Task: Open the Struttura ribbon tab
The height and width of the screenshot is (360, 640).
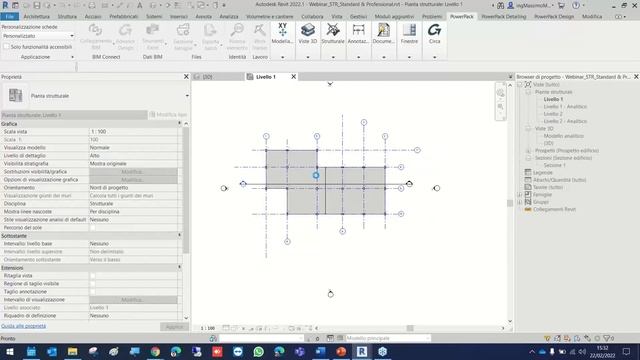Action: (67, 17)
